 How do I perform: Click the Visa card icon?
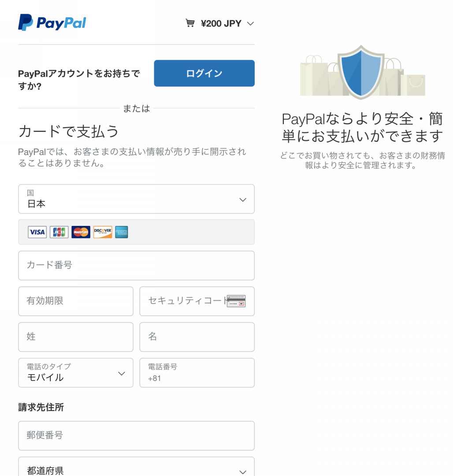click(x=37, y=232)
